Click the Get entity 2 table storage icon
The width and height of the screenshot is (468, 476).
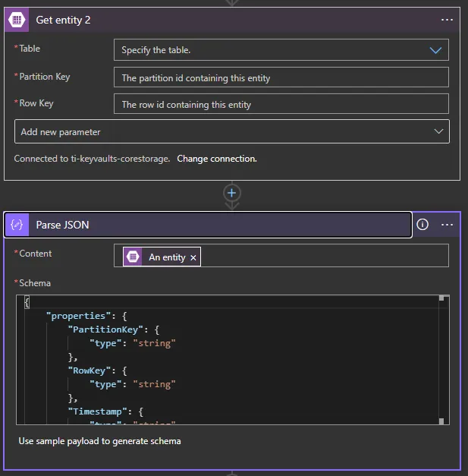(17, 20)
